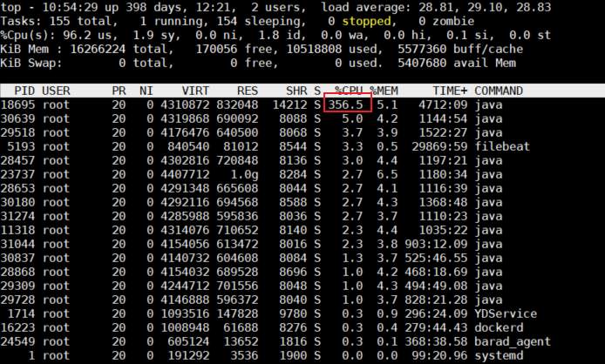This screenshot has height=364, width=605.
Task: Click PID 30180 in the process list
Action: click(17, 202)
